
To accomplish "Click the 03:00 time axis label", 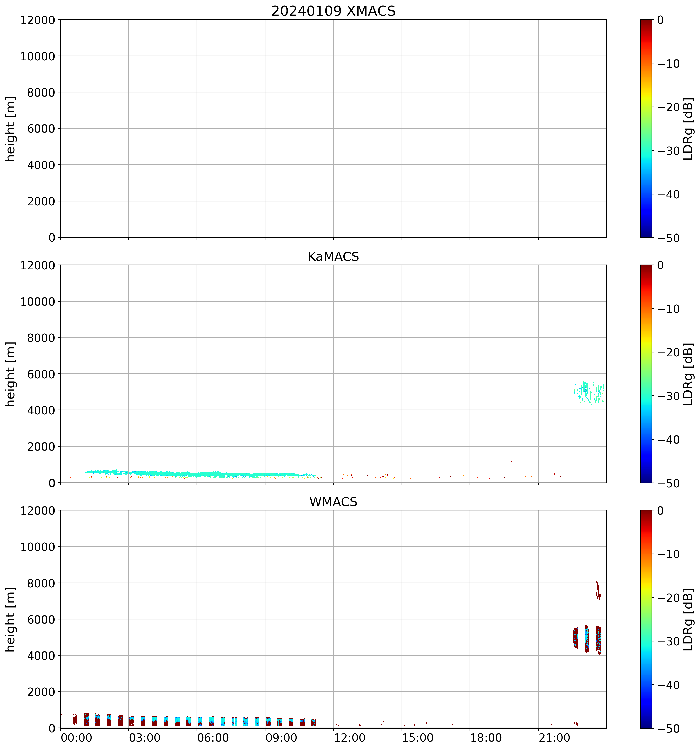I will pyautogui.click(x=145, y=738).
